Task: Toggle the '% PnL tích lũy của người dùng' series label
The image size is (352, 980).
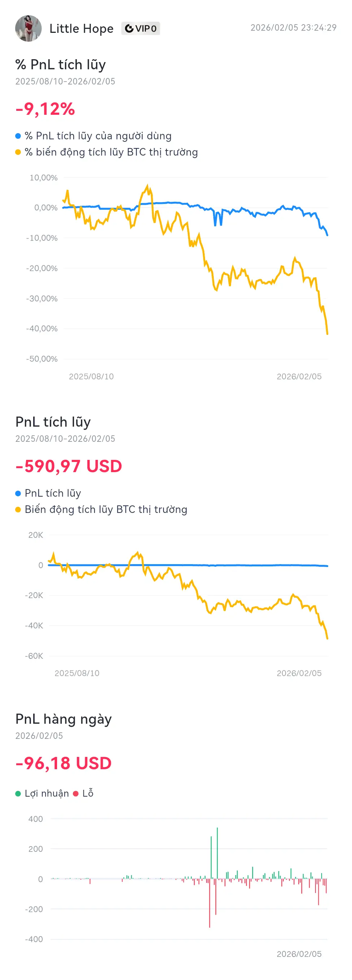Action: (x=98, y=136)
